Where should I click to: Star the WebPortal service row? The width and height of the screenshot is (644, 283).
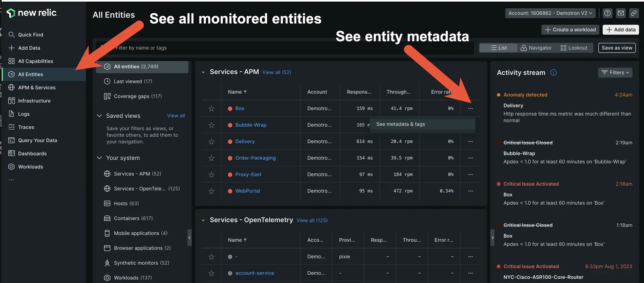pos(211,191)
